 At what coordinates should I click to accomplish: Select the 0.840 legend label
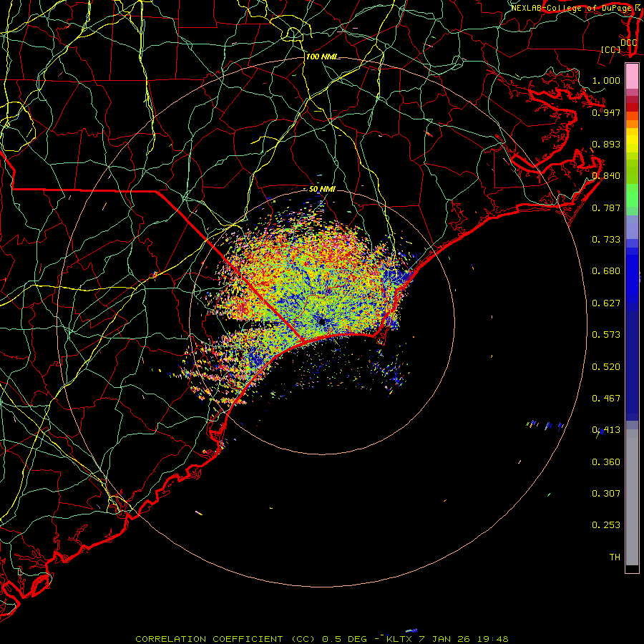(x=606, y=176)
